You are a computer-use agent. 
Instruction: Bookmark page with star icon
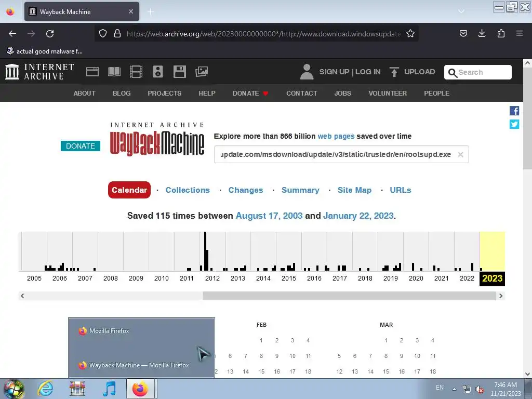[410, 34]
